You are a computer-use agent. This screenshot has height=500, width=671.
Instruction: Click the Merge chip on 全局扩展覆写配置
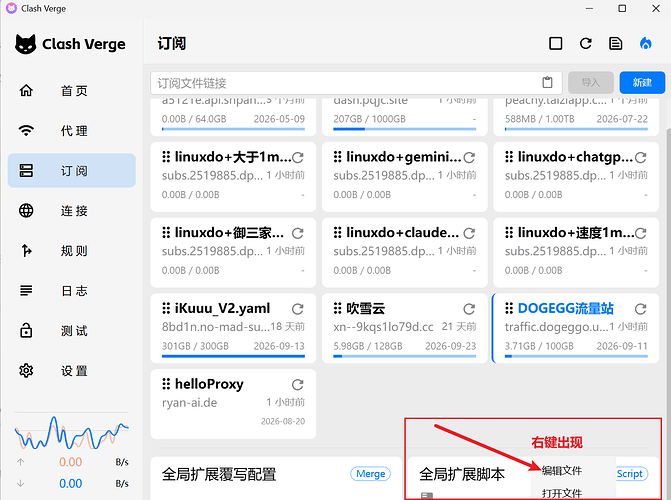point(371,474)
